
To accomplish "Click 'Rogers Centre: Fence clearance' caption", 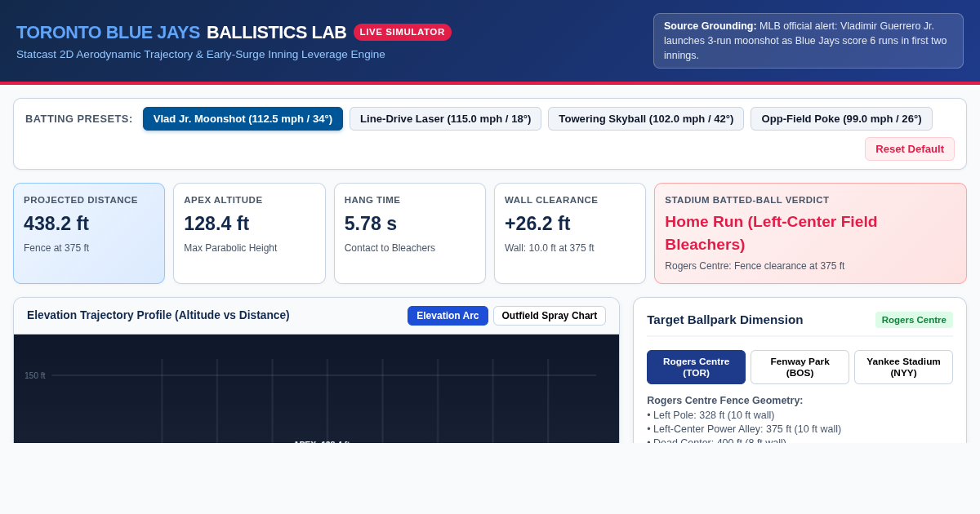I will click(755, 266).
